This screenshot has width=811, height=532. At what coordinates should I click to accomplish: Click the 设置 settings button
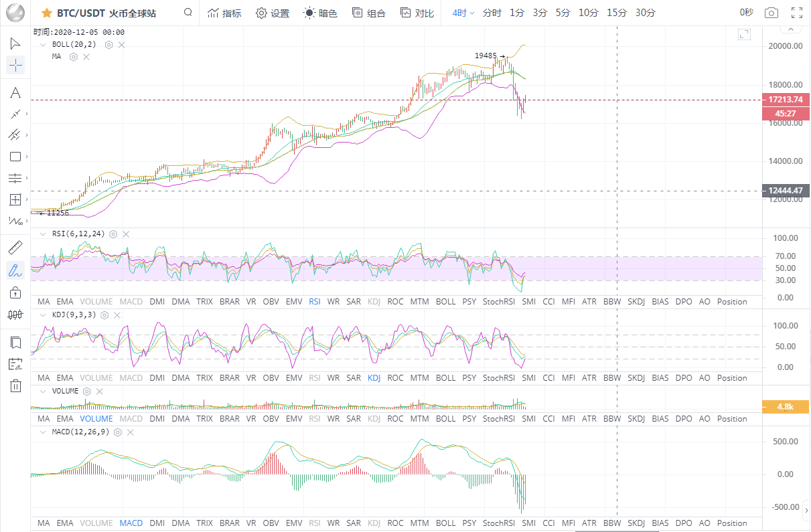[273, 13]
